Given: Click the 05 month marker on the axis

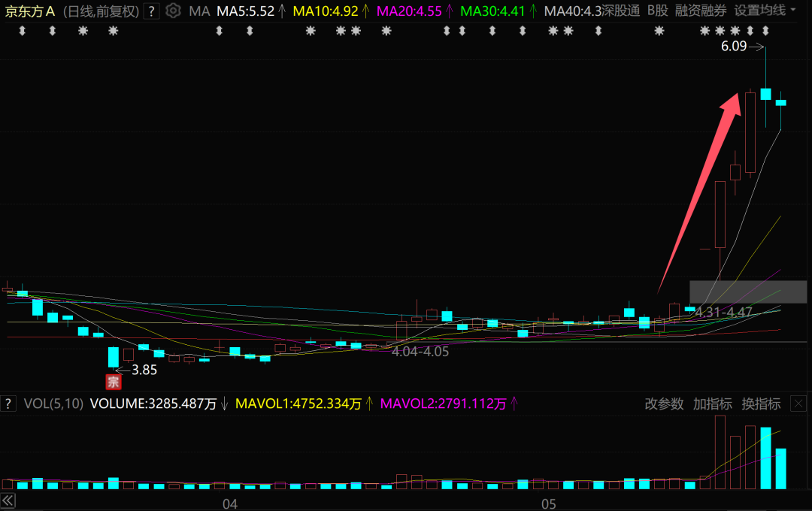Looking at the screenshot, I should 548,503.
